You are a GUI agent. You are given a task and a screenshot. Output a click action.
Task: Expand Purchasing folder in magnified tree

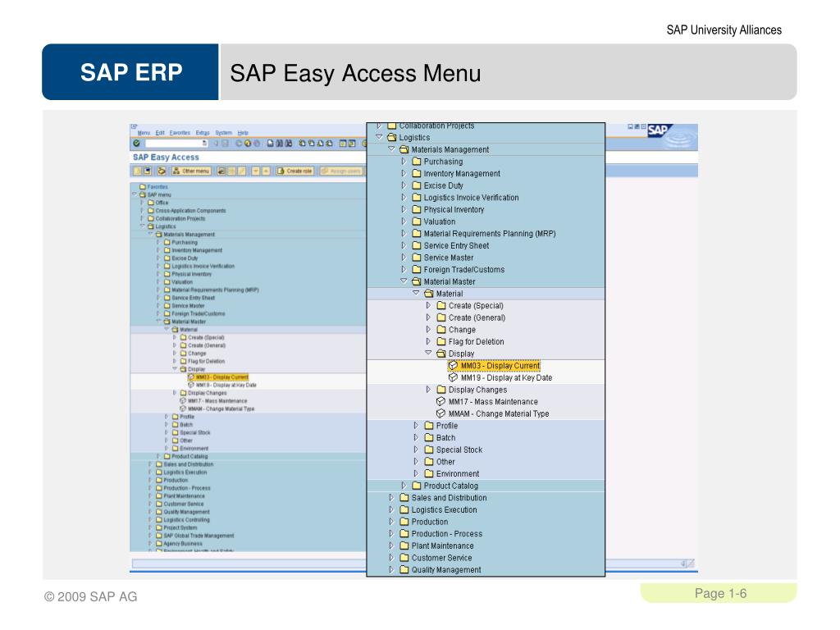pyautogui.click(x=404, y=162)
